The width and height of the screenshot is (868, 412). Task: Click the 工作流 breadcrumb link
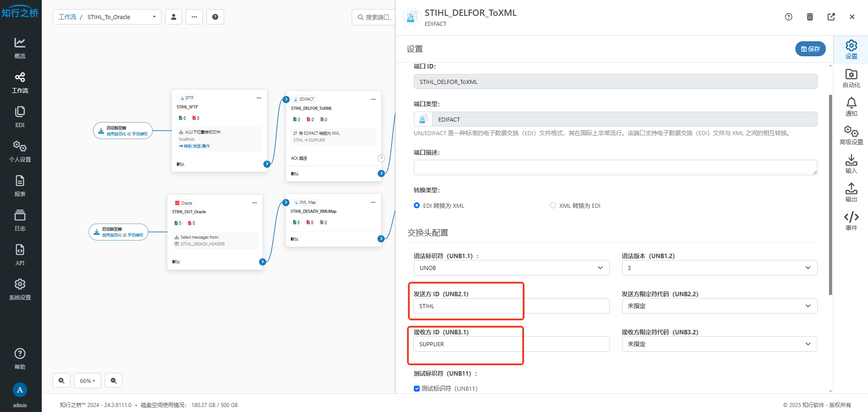pyautogui.click(x=68, y=17)
